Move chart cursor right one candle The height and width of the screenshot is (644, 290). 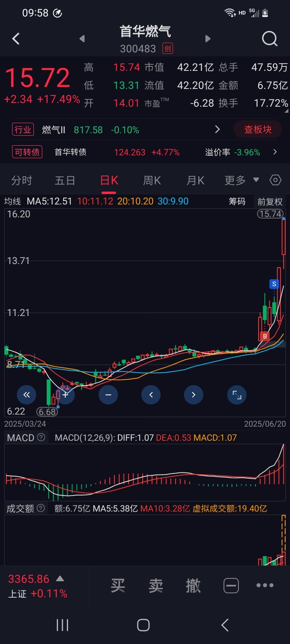tap(194, 395)
